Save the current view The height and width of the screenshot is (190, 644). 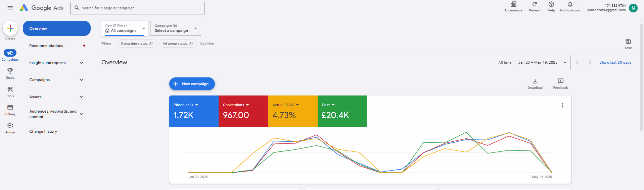coord(628,42)
